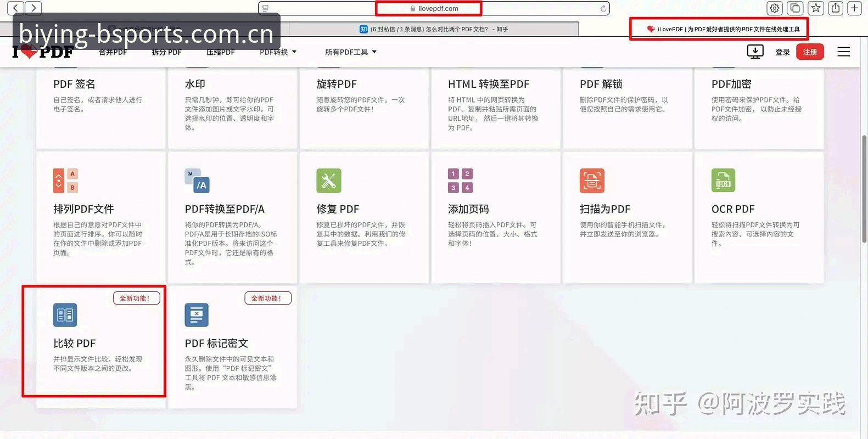Click the red 注册 sign-up button

click(x=810, y=52)
